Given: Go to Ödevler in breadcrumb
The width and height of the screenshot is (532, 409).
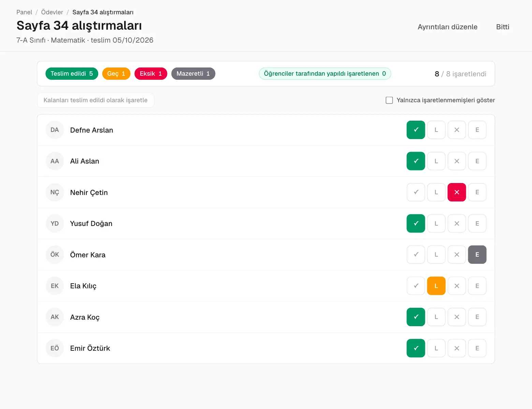Looking at the screenshot, I should point(52,12).
